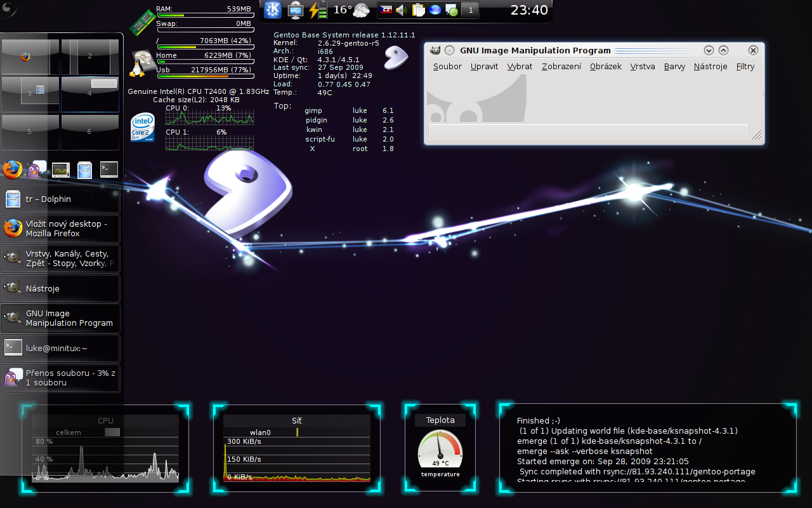Screen dimensions: 812x508
Task: Click the 23:40 clock
Action: tap(529, 10)
